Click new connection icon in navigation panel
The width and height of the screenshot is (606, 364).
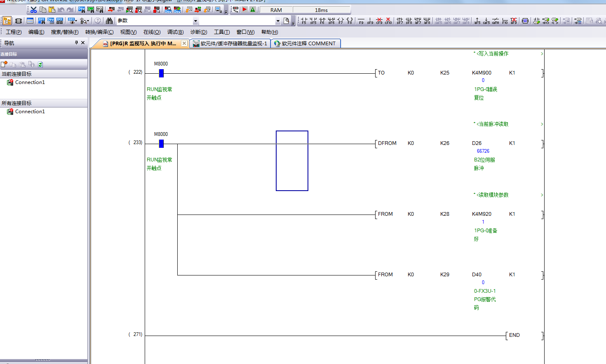pyautogui.click(x=4, y=65)
